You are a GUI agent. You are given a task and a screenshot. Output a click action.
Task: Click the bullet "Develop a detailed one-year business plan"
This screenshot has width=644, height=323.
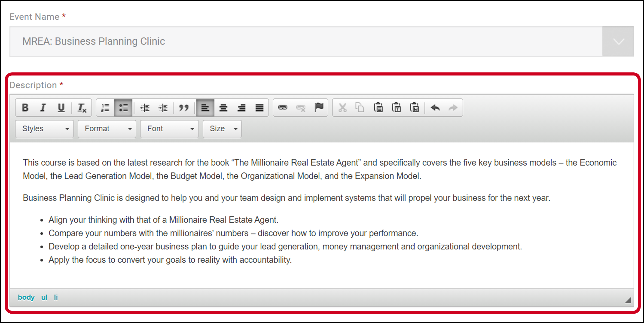pos(285,247)
